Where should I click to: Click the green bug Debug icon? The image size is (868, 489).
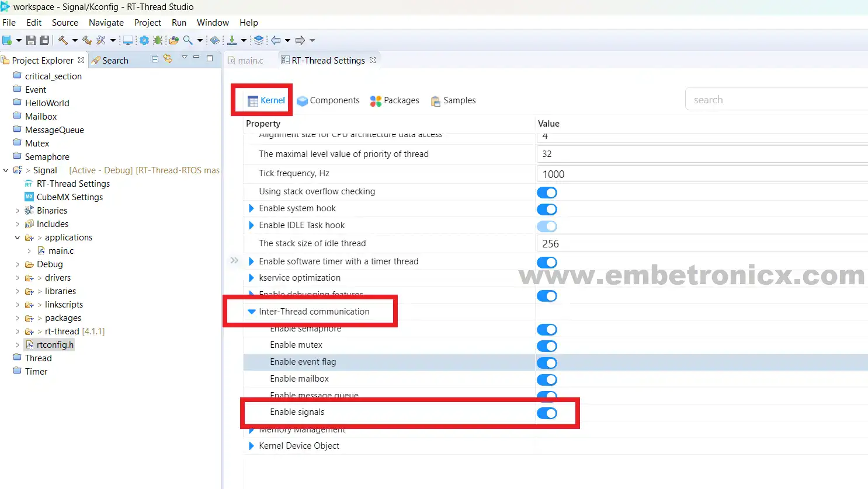click(x=158, y=40)
